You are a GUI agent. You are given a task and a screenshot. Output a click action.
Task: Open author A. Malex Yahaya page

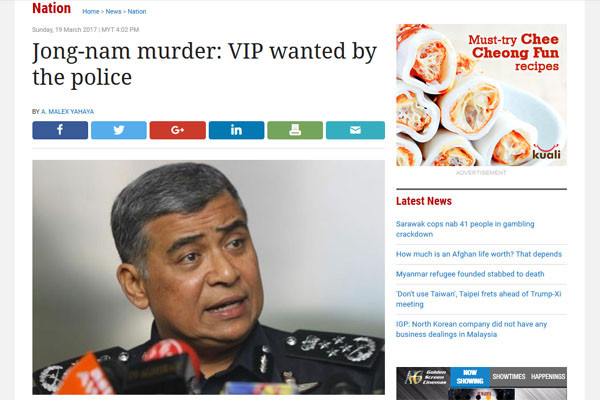pyautogui.click(x=67, y=112)
